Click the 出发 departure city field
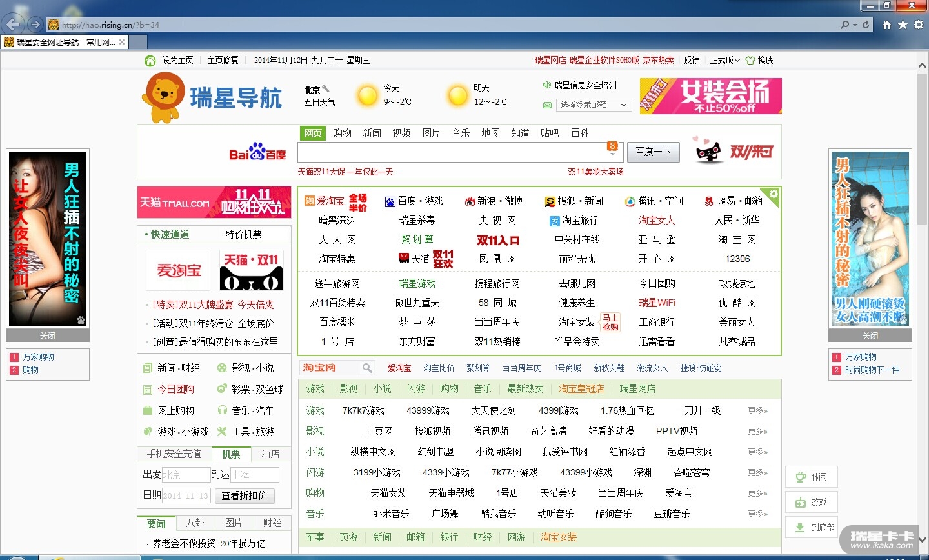This screenshot has height=560, width=929. tap(186, 475)
